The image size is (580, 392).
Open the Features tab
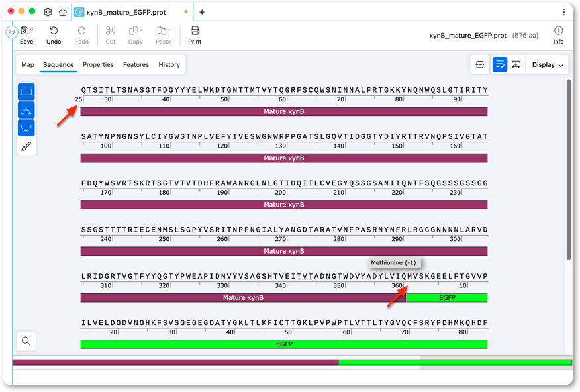[x=136, y=64]
